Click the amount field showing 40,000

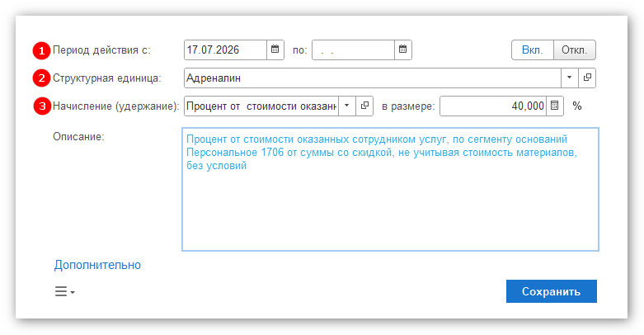tap(493, 106)
